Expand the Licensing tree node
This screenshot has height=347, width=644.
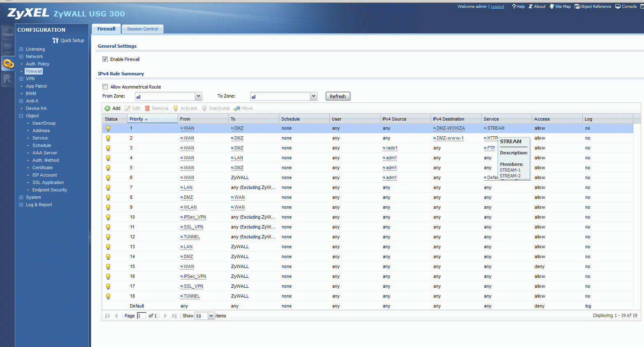click(x=21, y=49)
